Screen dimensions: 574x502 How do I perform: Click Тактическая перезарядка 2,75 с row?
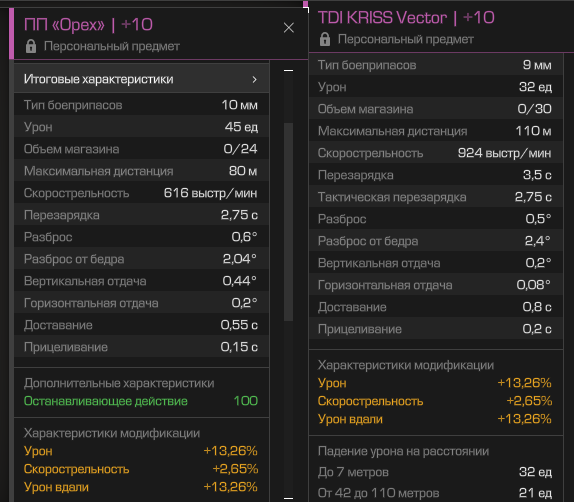pyautogui.click(x=436, y=197)
